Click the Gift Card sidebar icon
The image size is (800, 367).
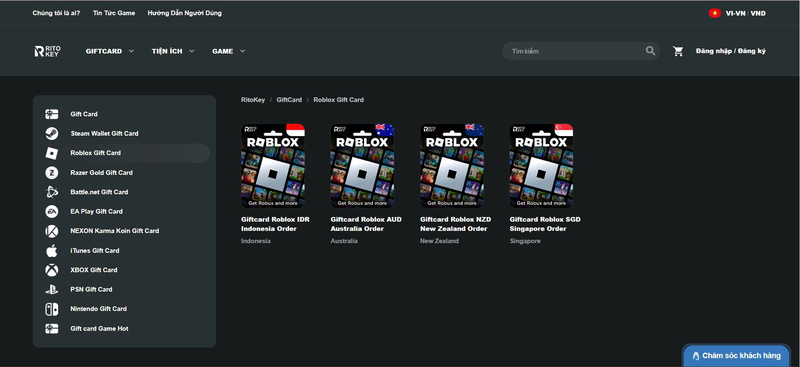[52, 114]
